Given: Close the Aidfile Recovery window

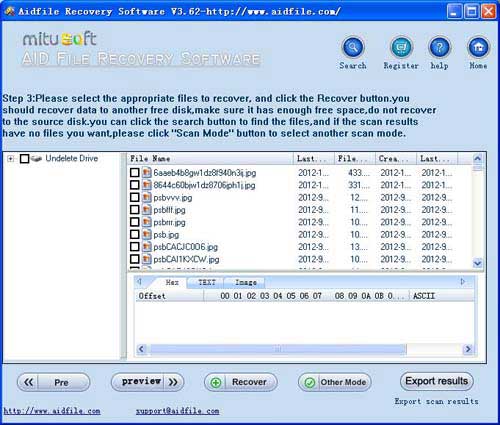Looking at the screenshot, I should coord(489,12).
